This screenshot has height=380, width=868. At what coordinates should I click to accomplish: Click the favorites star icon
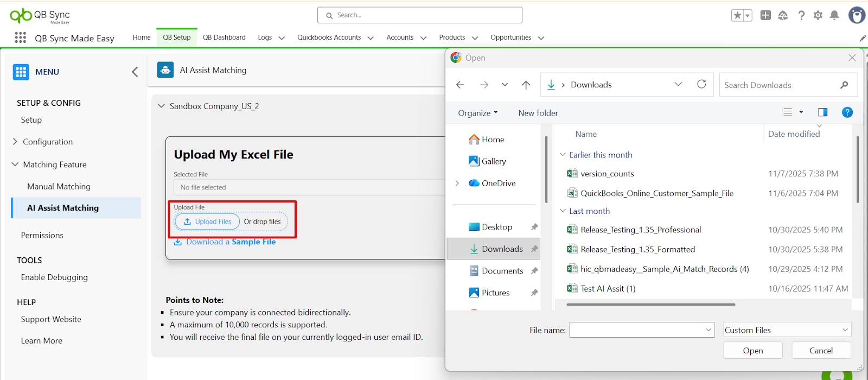tap(737, 16)
